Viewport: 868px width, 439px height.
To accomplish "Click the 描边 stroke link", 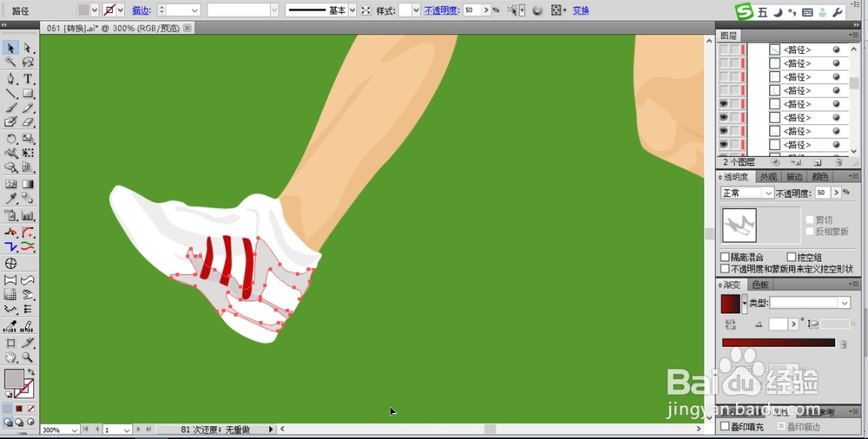I will click(x=141, y=10).
